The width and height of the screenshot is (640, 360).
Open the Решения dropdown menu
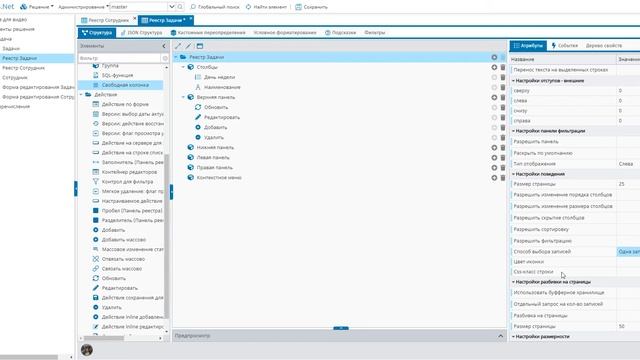tap(37, 7)
